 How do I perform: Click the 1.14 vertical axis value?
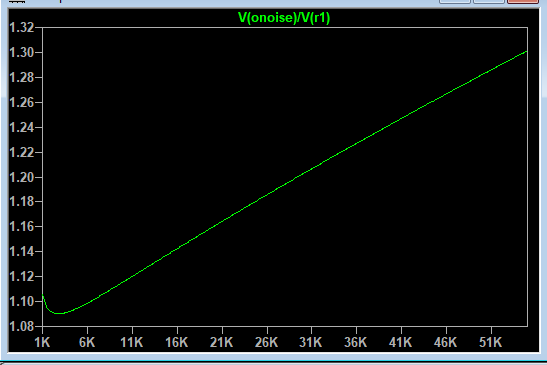pyautogui.click(x=21, y=252)
